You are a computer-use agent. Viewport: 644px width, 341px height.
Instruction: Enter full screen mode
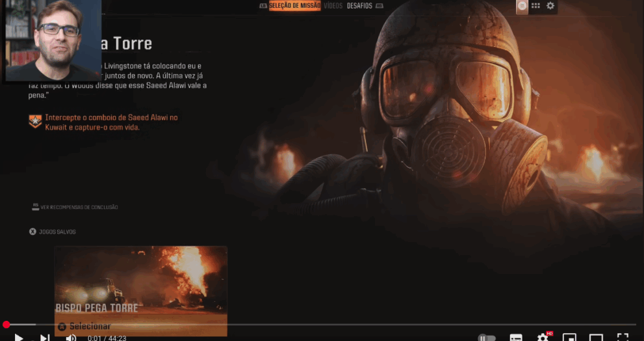pos(623,338)
